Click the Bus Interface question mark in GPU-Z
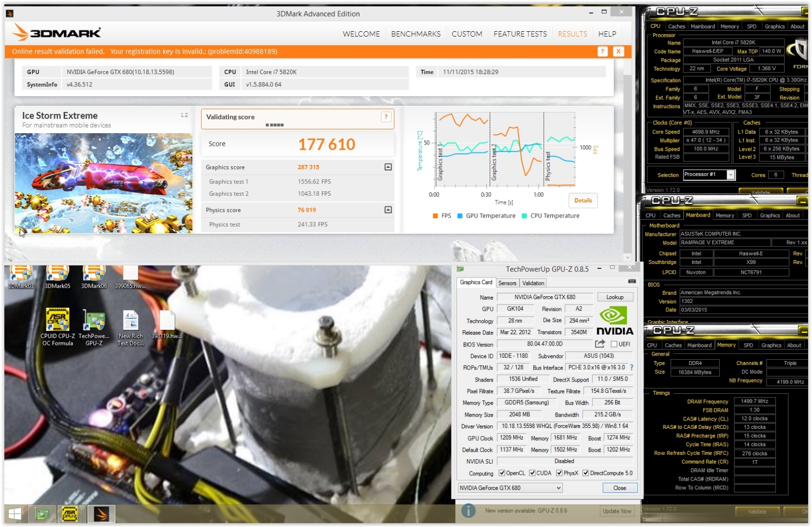This screenshot has width=812, height=527. (x=632, y=367)
